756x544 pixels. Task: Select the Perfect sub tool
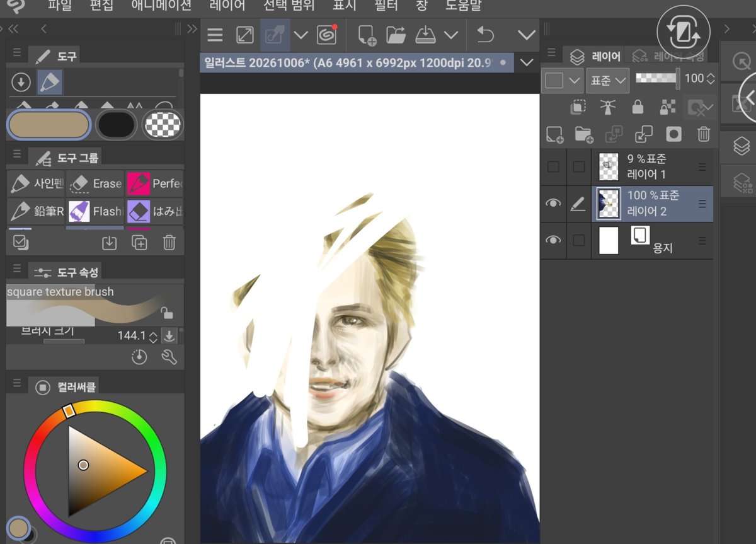(x=154, y=184)
